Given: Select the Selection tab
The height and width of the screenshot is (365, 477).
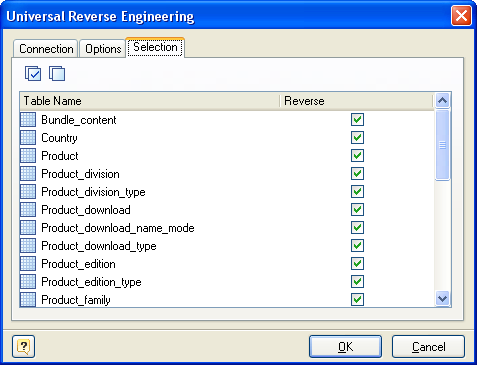Looking at the screenshot, I should click(x=155, y=47).
